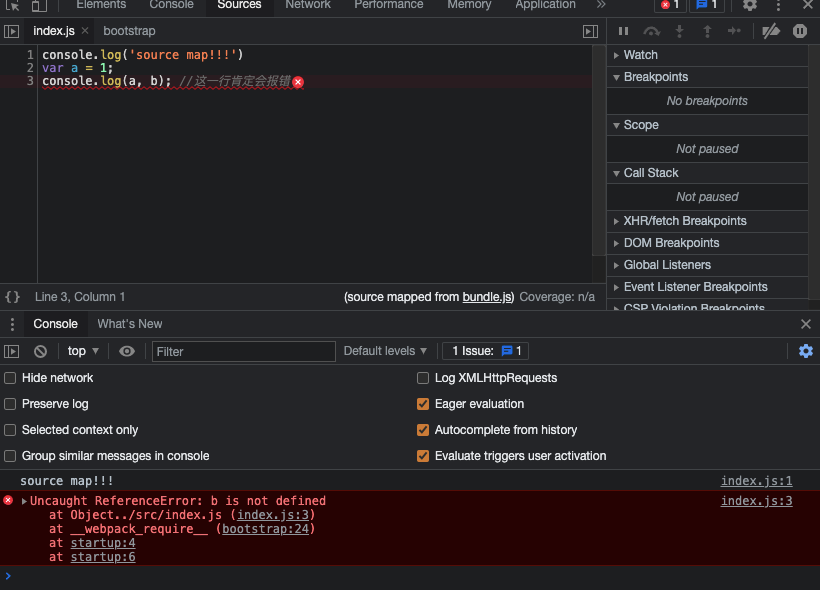Image resolution: width=820 pixels, height=590 pixels.
Task: Switch to the top Console tab
Action: point(171,5)
